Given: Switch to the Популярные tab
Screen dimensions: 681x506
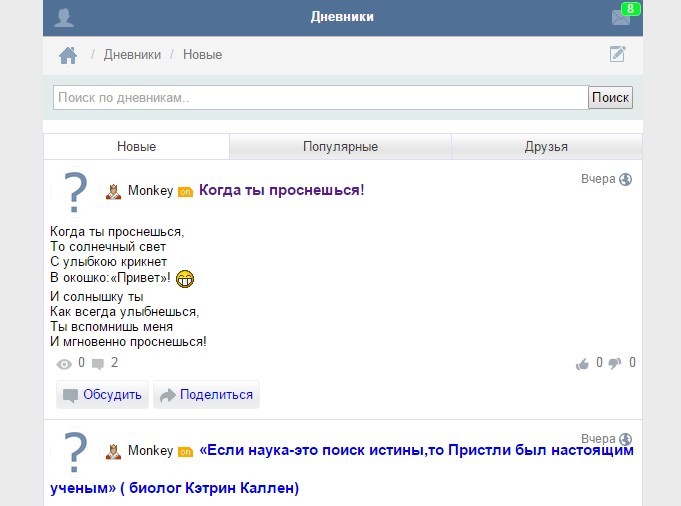Looking at the screenshot, I should (340, 147).
